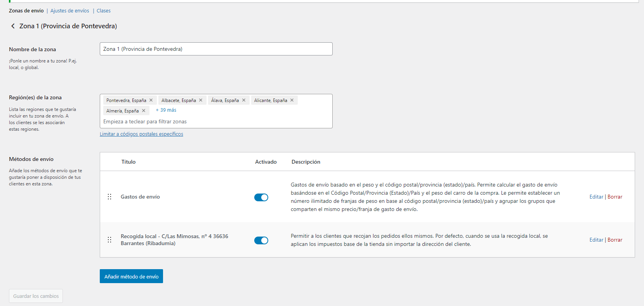Click the Nombre de la zona input field
The height and width of the screenshot is (306, 644).
pos(216,49)
